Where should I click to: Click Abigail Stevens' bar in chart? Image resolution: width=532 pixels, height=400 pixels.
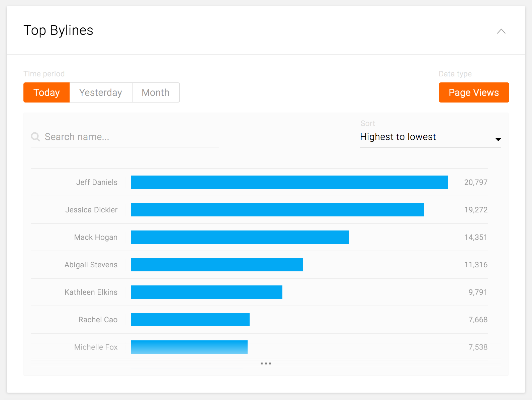(217, 265)
